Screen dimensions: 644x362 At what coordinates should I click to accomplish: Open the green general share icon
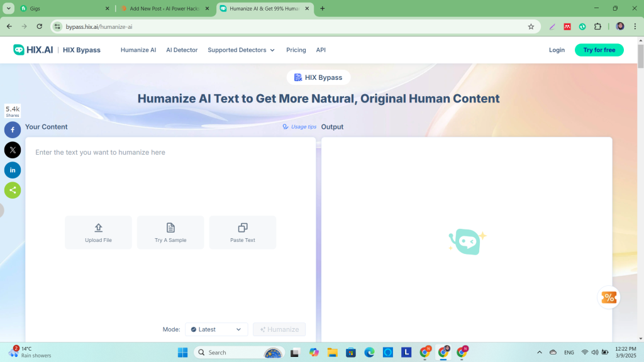pos(13,190)
